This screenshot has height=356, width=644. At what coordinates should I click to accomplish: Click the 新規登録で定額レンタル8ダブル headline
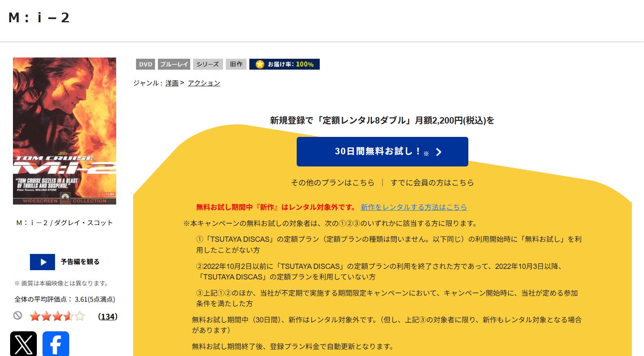[382, 120]
